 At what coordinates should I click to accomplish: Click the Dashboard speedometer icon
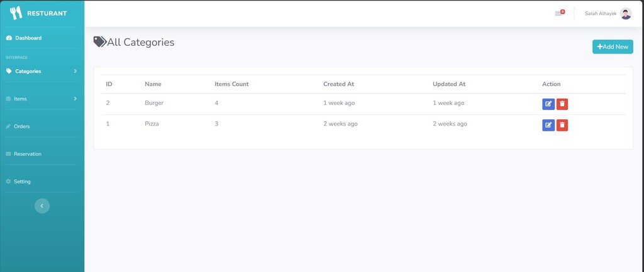9,38
